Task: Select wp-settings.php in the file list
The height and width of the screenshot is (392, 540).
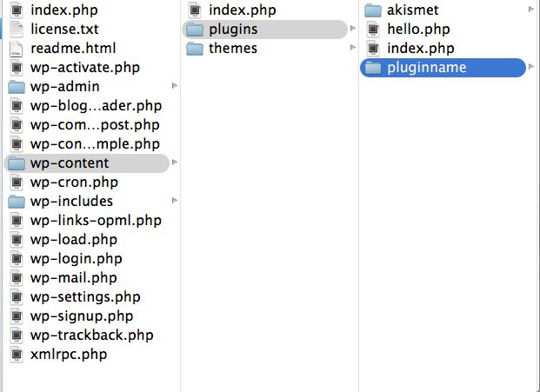Action: [x=85, y=297]
